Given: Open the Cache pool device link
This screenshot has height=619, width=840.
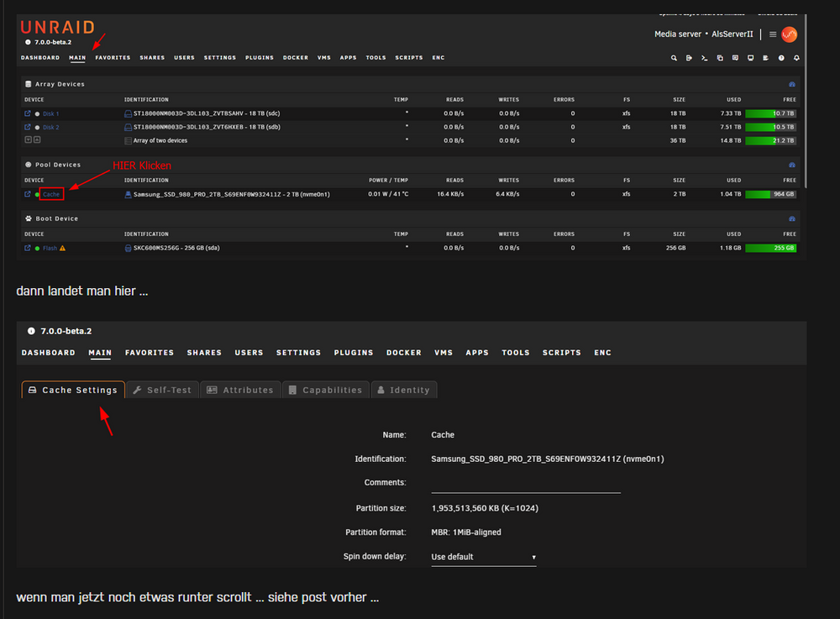Looking at the screenshot, I should pyautogui.click(x=51, y=194).
